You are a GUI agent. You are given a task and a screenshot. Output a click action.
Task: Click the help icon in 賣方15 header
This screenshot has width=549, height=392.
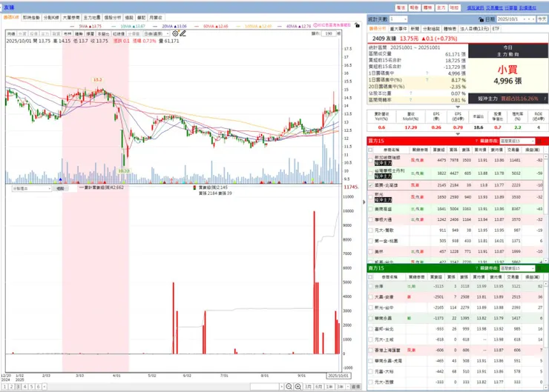(476, 268)
